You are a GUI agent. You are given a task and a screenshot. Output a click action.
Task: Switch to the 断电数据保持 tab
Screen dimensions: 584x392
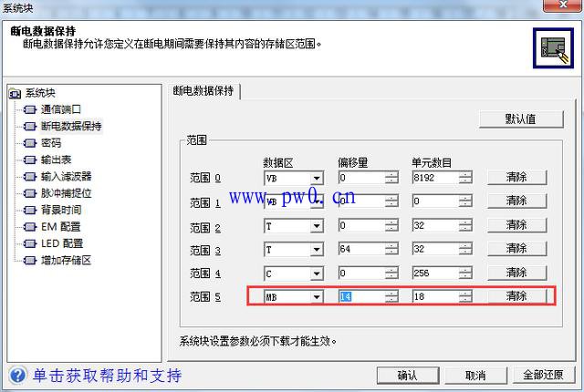[203, 91]
